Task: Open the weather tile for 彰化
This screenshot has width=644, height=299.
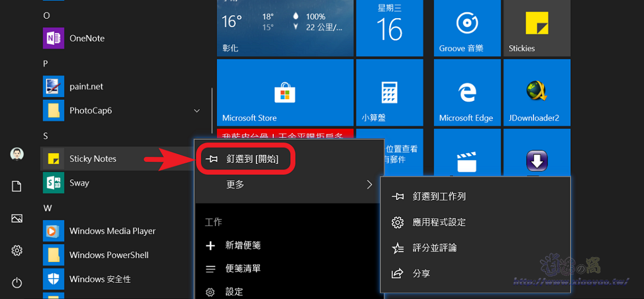Action: [x=285, y=28]
